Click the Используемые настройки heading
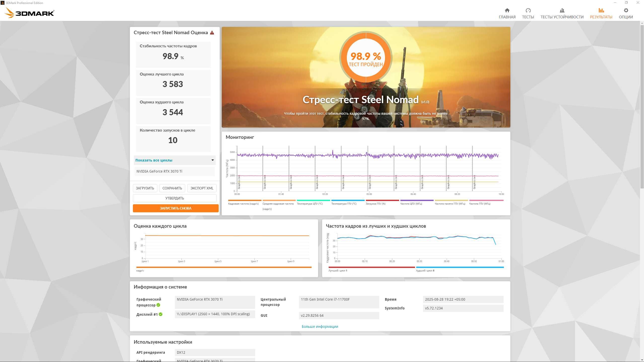The image size is (644, 362). [x=163, y=342]
